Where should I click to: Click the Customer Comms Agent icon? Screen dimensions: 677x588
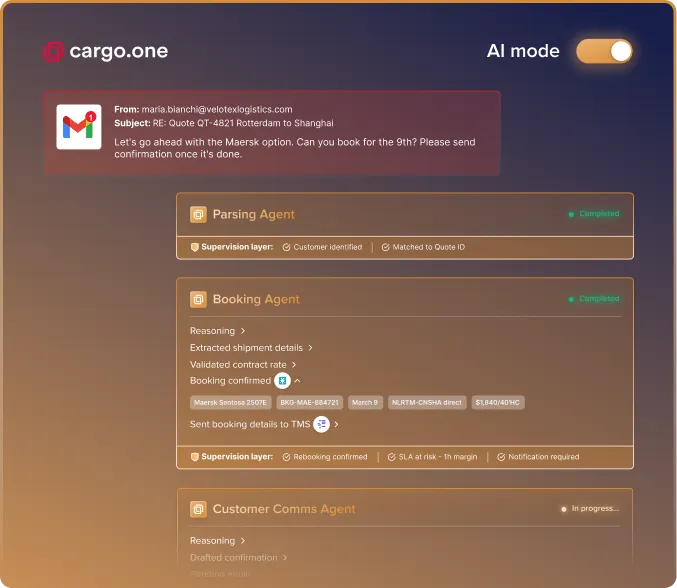pos(198,509)
